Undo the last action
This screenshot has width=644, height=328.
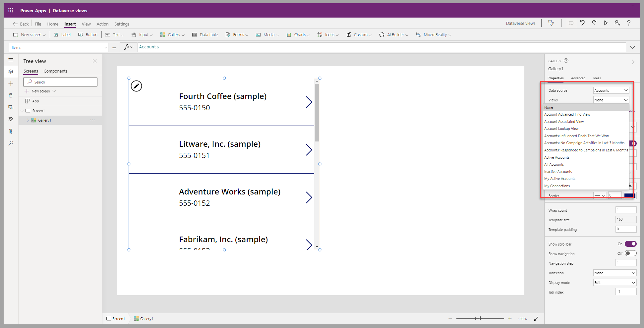click(582, 23)
